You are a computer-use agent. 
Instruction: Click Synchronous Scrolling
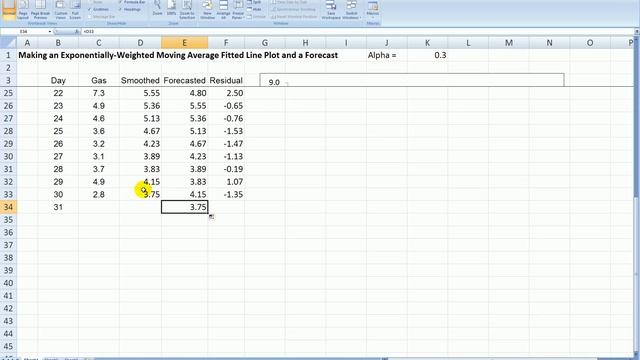tap(294, 9)
